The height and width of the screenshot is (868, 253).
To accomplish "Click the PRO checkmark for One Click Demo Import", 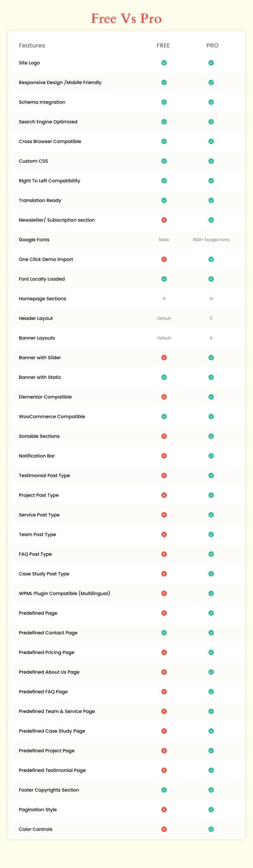I will point(211,259).
